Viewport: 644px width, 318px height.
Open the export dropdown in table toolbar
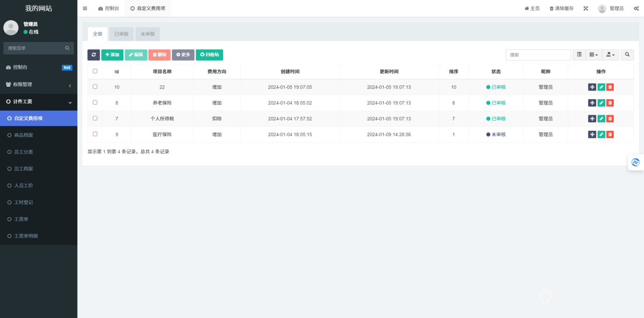(x=610, y=55)
